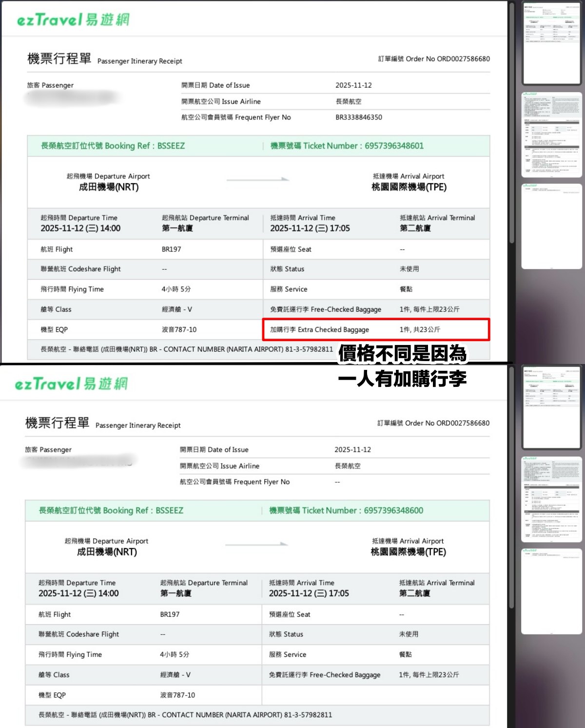Click the red-highlighted Extra Checked Baggage cell
This screenshot has width=585, height=728.
(377, 329)
